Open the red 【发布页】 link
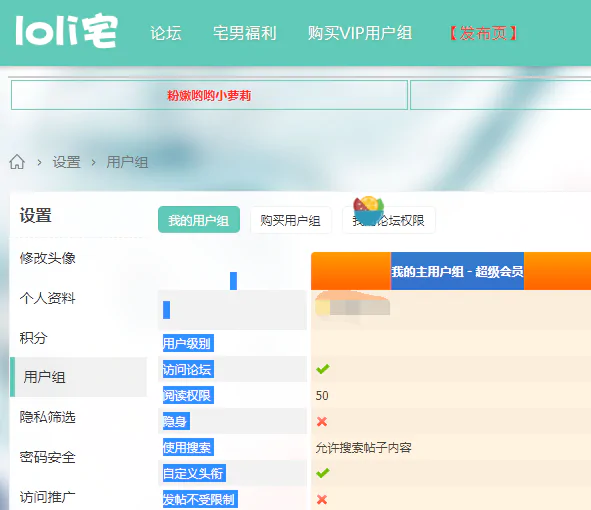Image resolution: width=591 pixels, height=510 pixels. point(484,33)
